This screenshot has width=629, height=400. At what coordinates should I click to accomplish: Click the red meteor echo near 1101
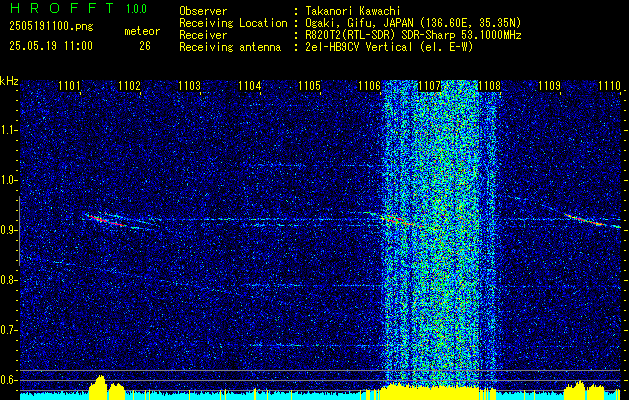coord(106,221)
